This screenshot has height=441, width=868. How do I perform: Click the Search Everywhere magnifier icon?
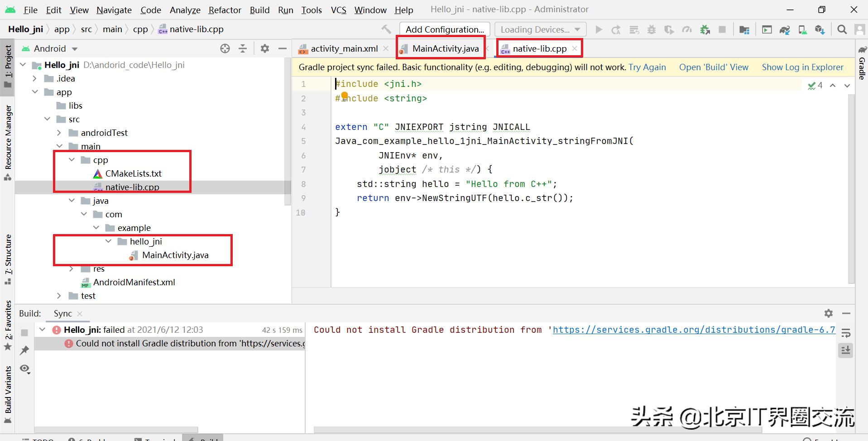click(842, 29)
